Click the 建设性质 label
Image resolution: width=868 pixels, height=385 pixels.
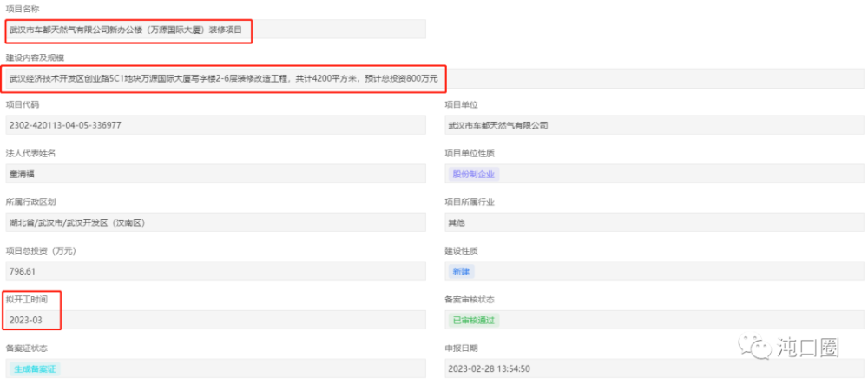tap(461, 251)
